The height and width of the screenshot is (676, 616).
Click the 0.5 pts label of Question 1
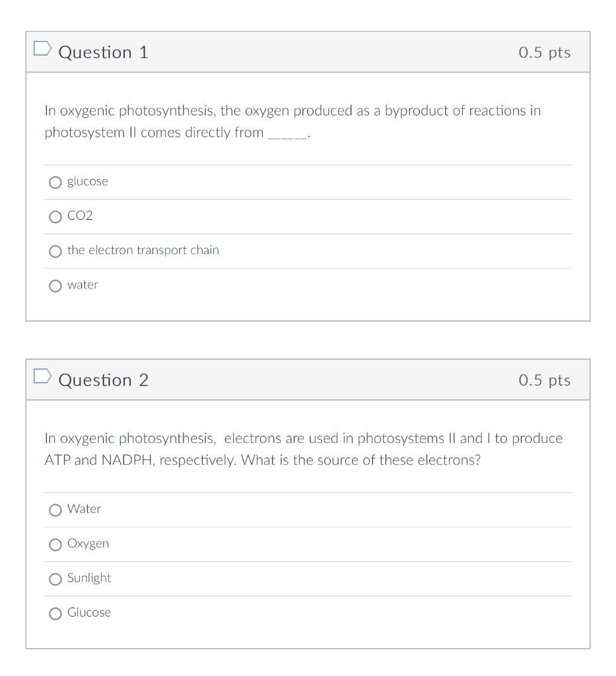545,52
